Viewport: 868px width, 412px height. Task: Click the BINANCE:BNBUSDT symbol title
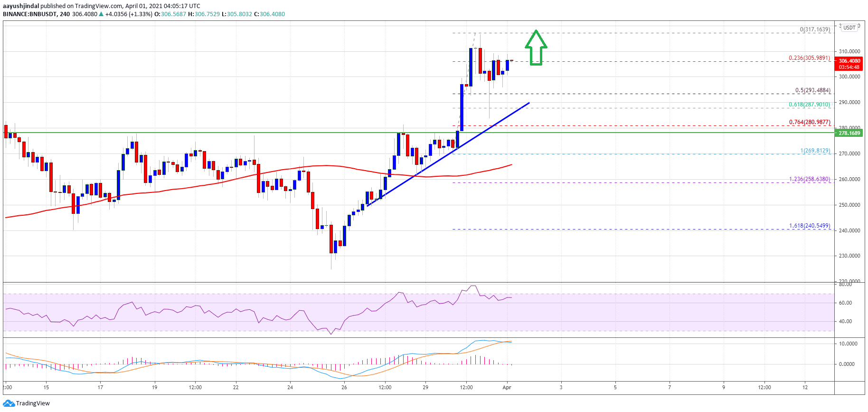pos(29,14)
